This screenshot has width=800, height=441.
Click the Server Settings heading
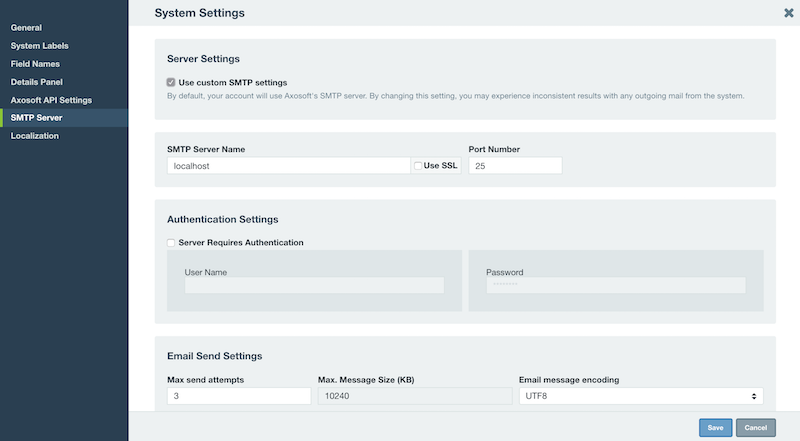[x=203, y=59]
